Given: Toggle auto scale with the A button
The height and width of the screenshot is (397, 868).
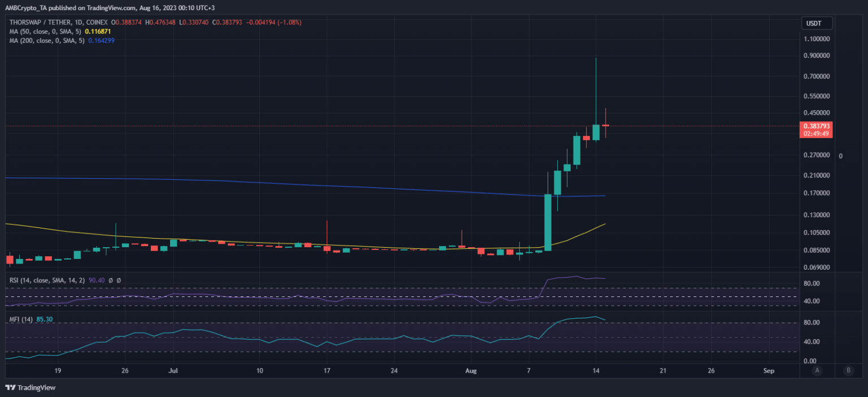Looking at the screenshot, I should tap(817, 370).
